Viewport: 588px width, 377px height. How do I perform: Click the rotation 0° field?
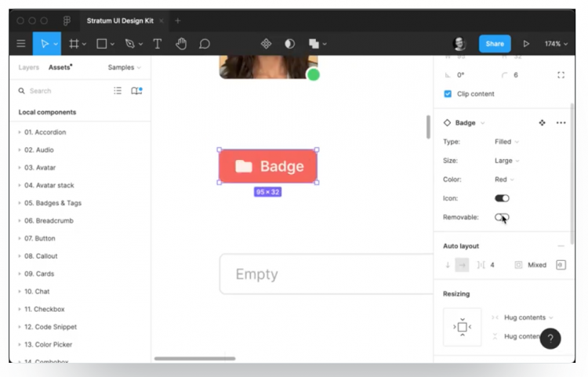(460, 75)
